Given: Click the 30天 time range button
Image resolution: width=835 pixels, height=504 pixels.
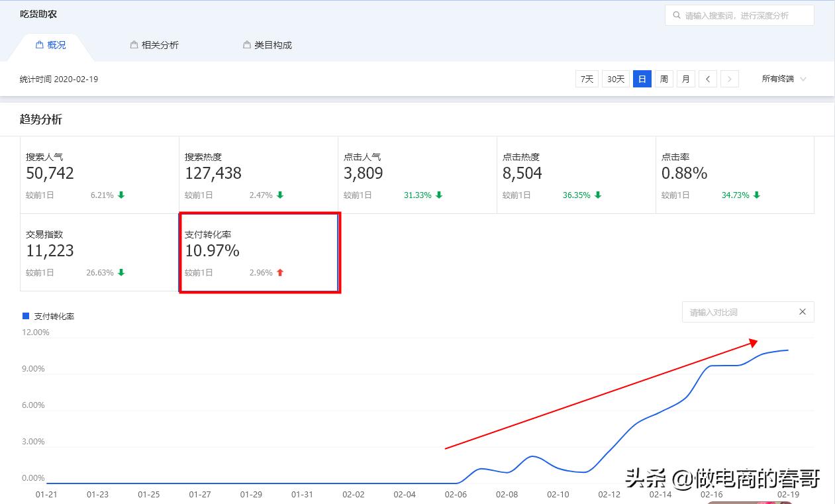Looking at the screenshot, I should pos(615,78).
